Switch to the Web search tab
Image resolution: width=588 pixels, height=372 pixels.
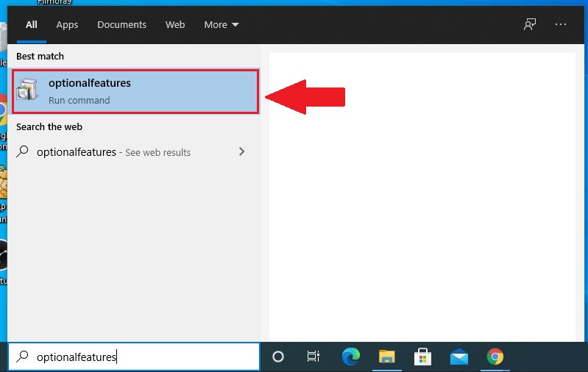(x=175, y=25)
